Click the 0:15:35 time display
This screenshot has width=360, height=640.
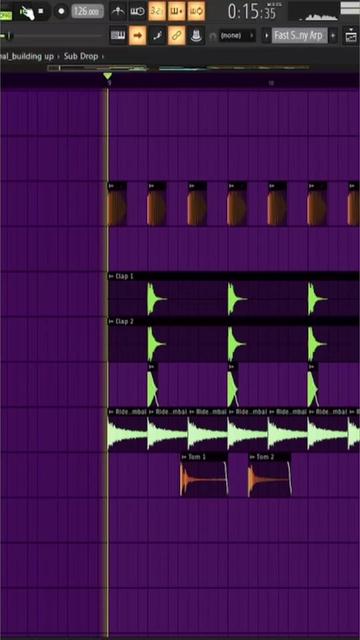tap(252, 12)
